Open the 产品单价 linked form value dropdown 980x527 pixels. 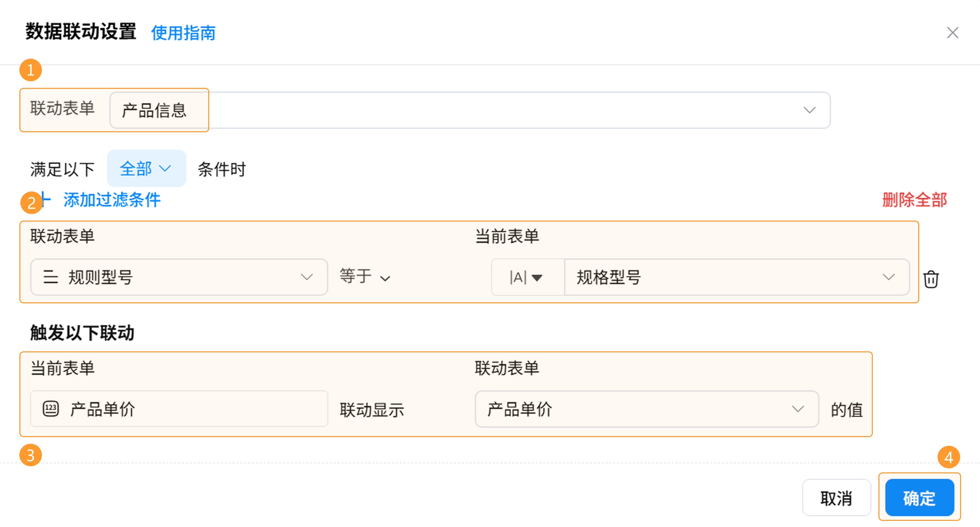click(x=646, y=409)
